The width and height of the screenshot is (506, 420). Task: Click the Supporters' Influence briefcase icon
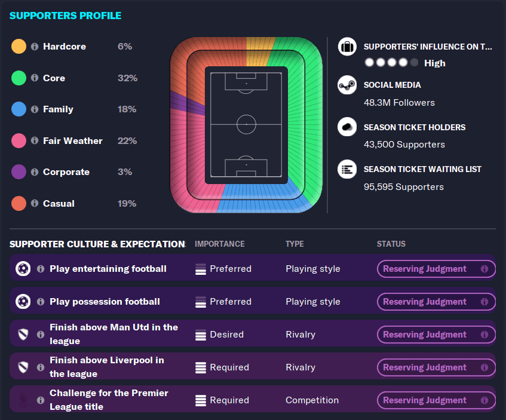(347, 47)
